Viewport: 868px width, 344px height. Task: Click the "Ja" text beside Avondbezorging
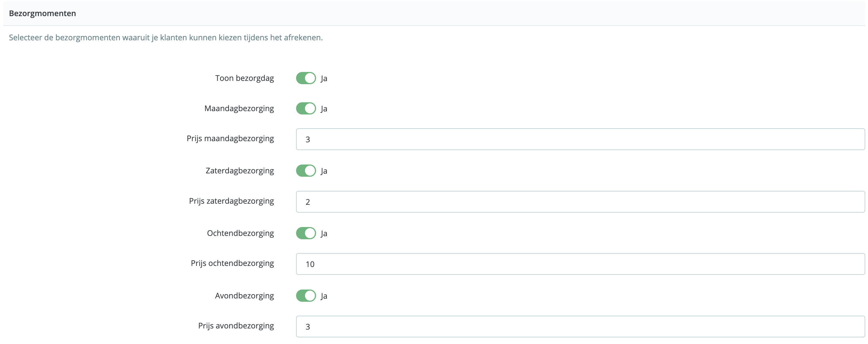point(324,296)
